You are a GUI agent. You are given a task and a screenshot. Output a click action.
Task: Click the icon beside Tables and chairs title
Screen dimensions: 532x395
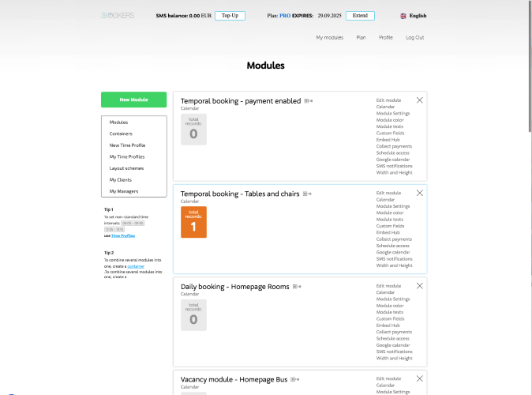click(307, 194)
